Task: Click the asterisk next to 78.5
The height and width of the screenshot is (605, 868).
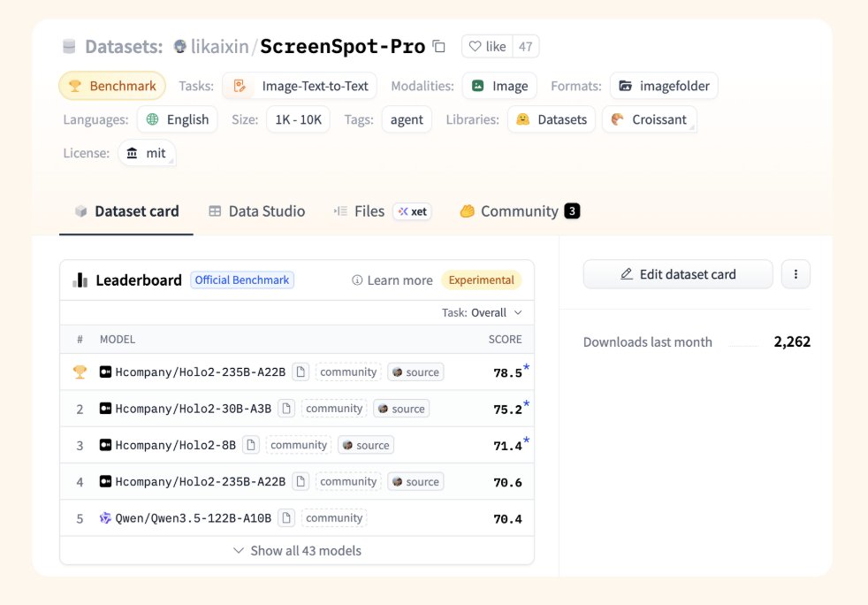Action: pyautogui.click(x=527, y=367)
